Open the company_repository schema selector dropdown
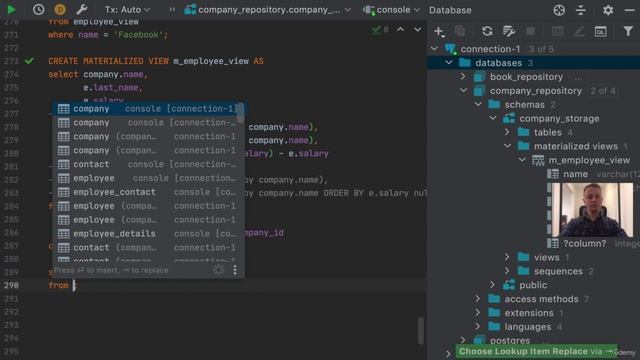The width and height of the screenshot is (640, 360). 267,10
